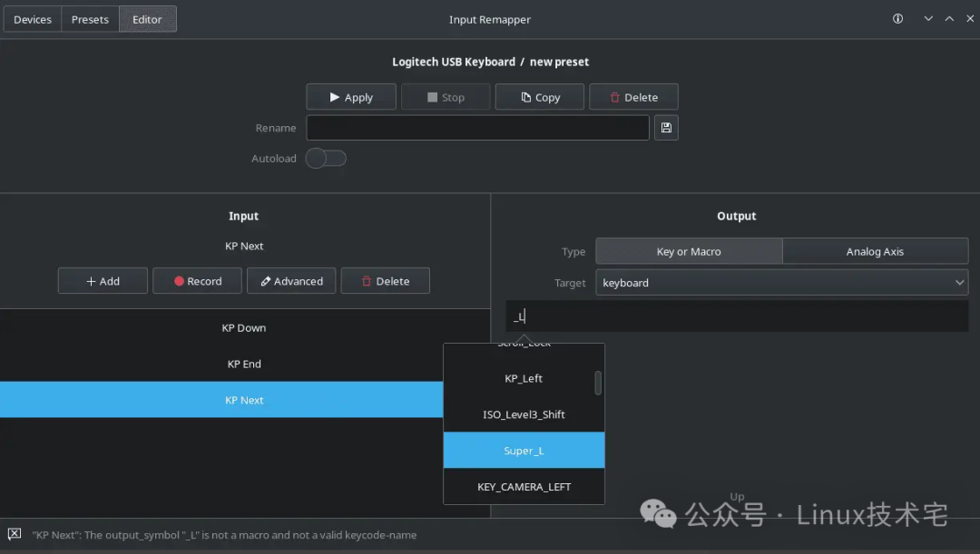Image resolution: width=980 pixels, height=554 pixels.
Task: Click the Stop injection button
Action: (x=446, y=97)
